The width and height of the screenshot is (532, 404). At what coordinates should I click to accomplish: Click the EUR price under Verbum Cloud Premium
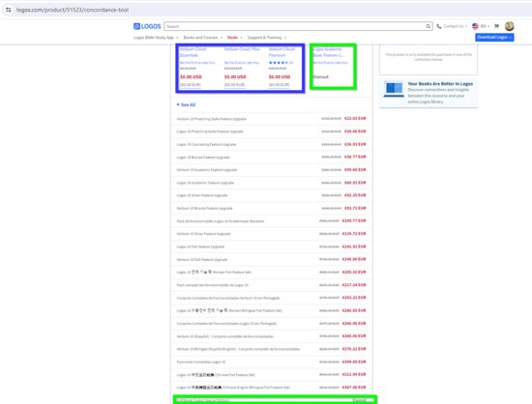280,85
